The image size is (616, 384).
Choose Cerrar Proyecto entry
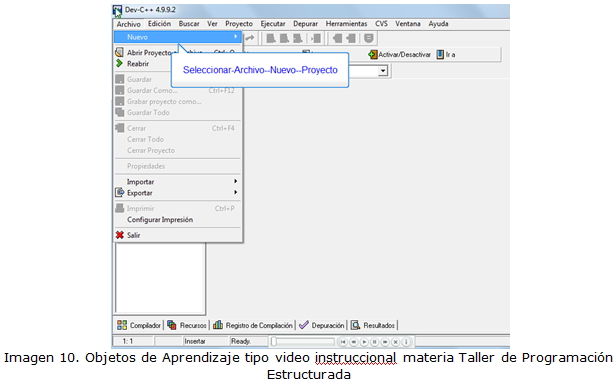178,150
